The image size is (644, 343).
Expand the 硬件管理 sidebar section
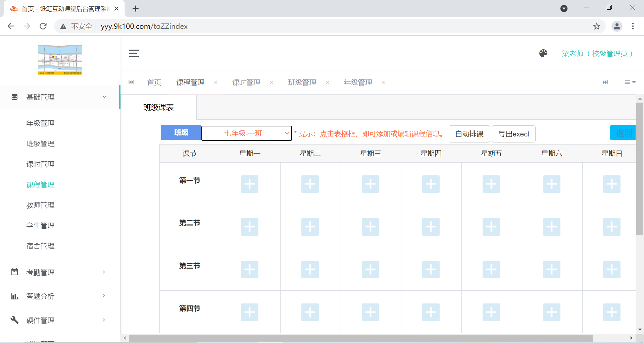click(60, 320)
